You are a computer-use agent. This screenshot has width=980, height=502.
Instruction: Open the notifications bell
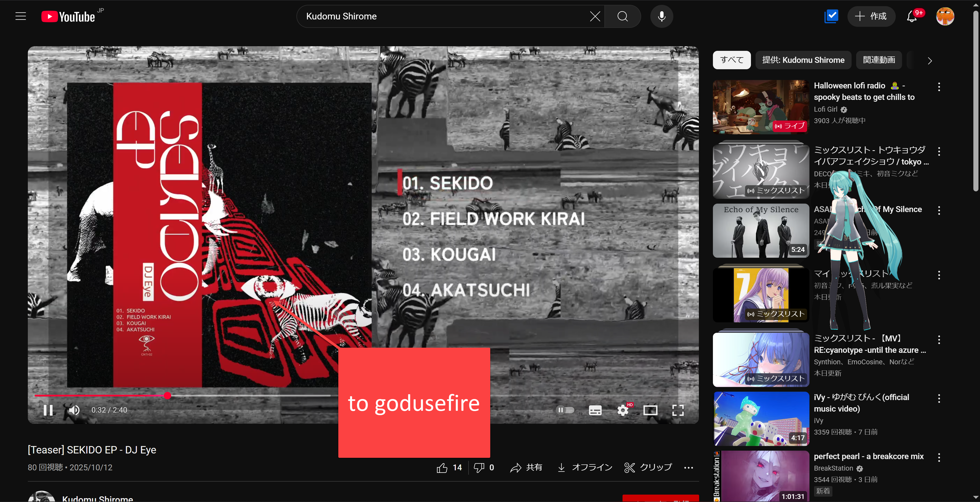point(912,16)
